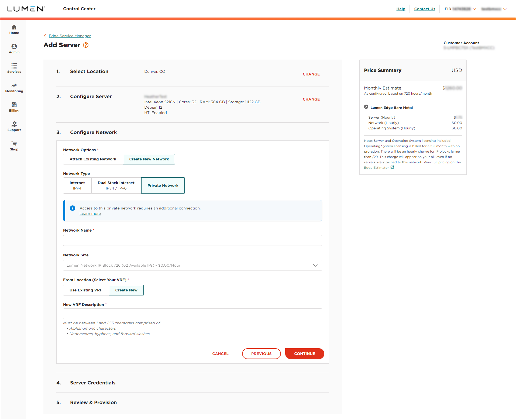Screen dimensions: 516x420
Task: Expand the user profile dropdown chevron
Action: (505, 9)
